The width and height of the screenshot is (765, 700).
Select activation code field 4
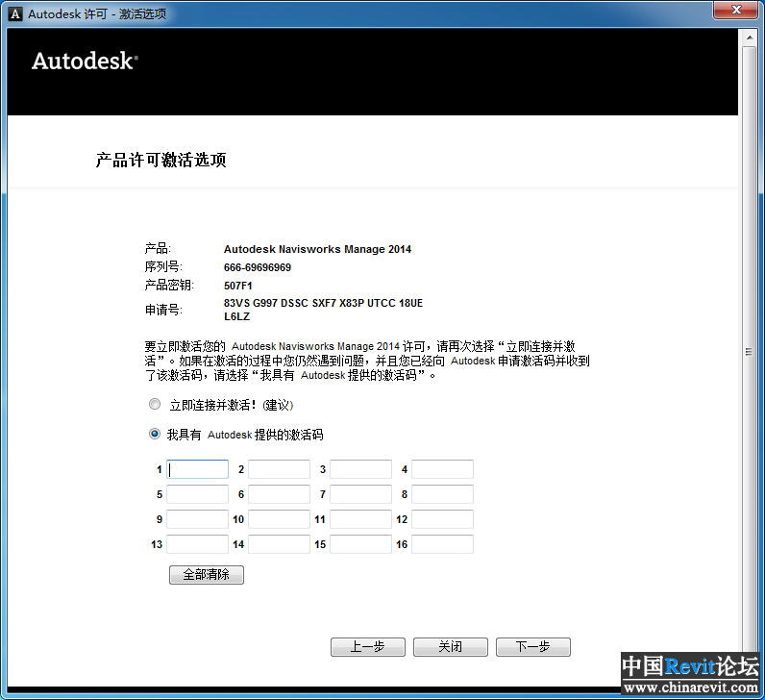[x=442, y=469]
